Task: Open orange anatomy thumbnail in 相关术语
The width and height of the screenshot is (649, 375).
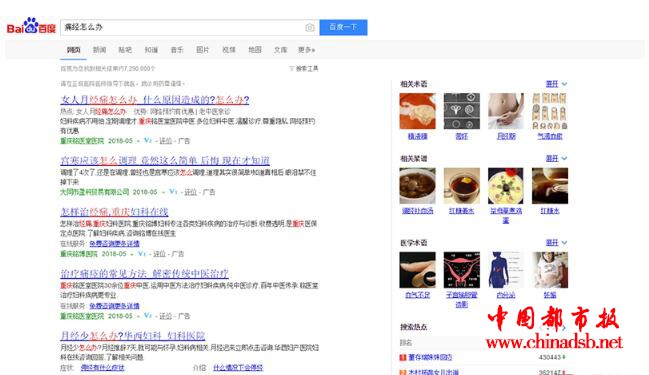Action: [417, 111]
